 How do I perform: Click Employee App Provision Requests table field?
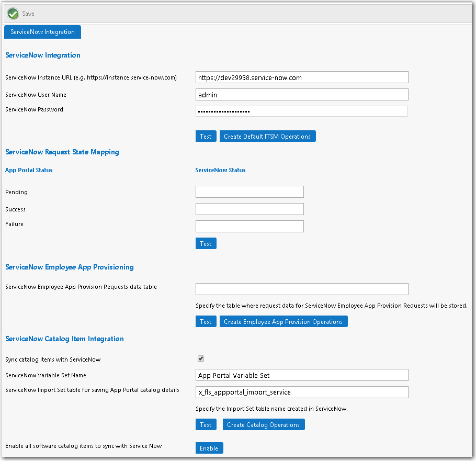click(301, 289)
